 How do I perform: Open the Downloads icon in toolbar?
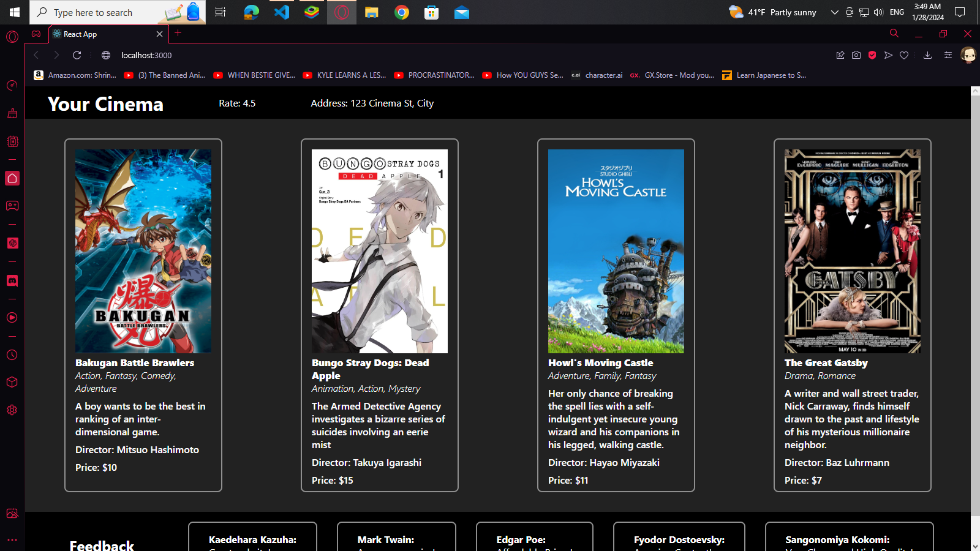tap(927, 55)
